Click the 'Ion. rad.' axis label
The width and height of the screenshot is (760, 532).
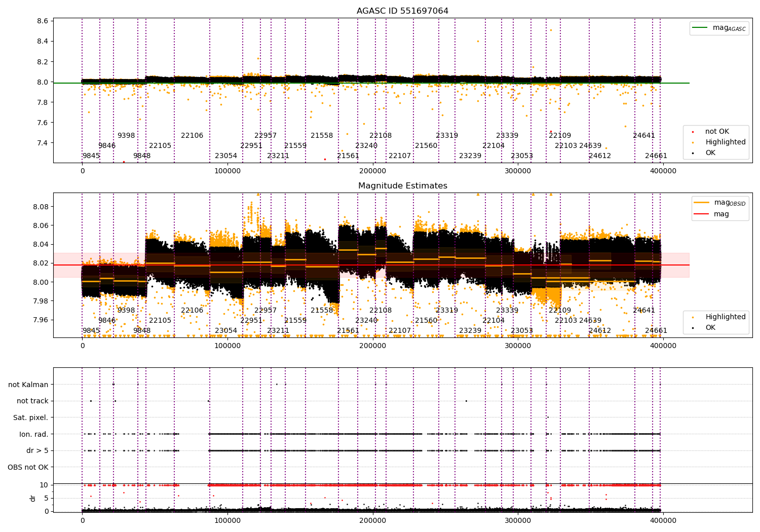click(x=34, y=434)
